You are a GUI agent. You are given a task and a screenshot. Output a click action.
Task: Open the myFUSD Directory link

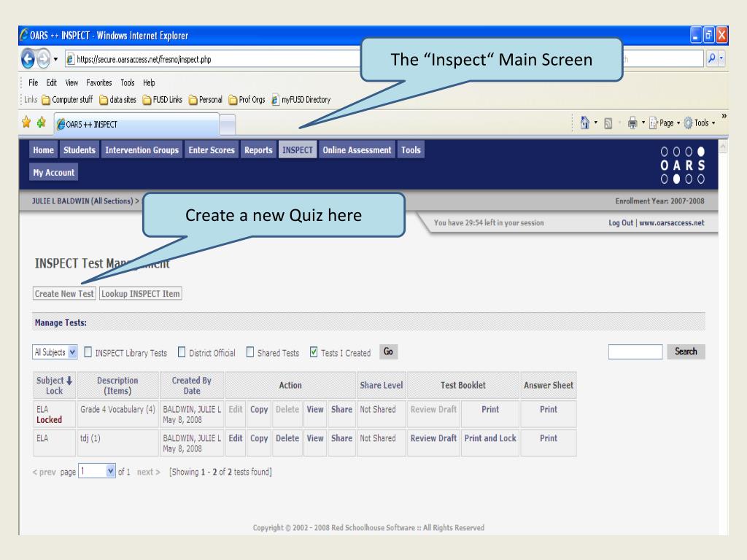point(301,99)
